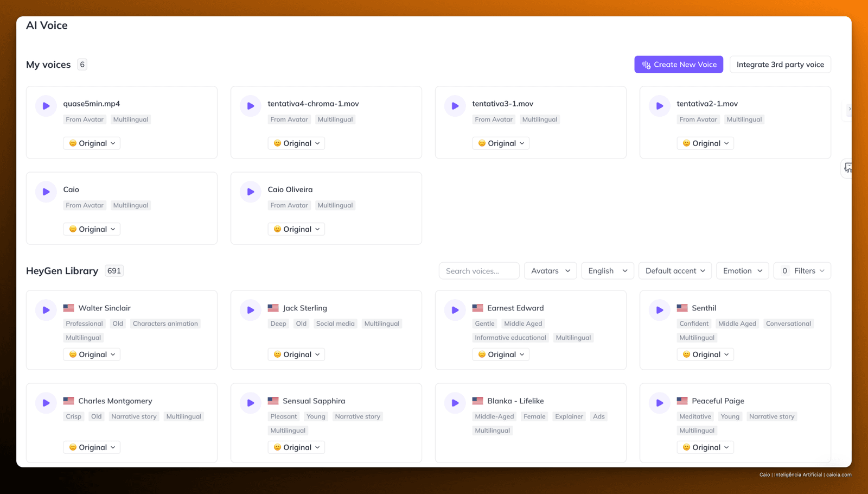Open Original emotion dropdown for tentativa4-chroma-1.mov
This screenshot has width=868, height=494.
point(296,143)
